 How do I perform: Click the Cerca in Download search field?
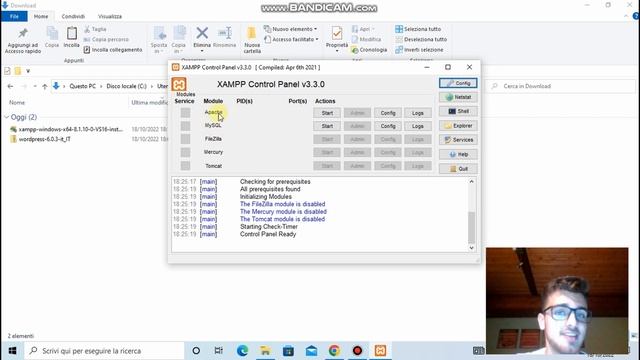click(561, 86)
